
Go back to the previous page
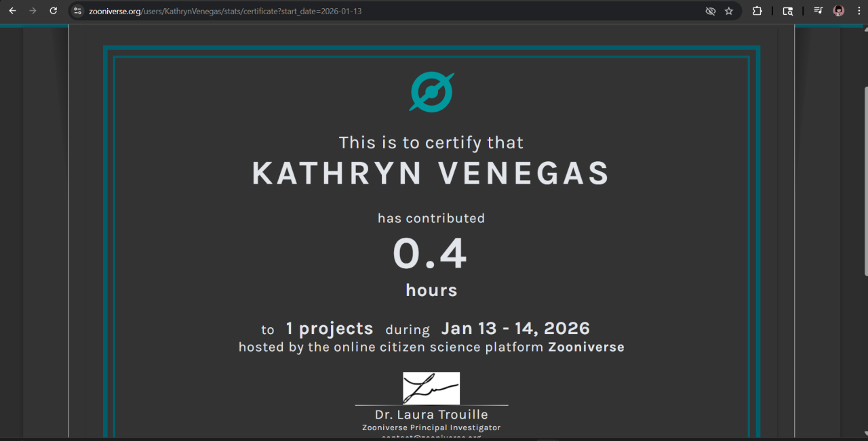[x=12, y=11]
